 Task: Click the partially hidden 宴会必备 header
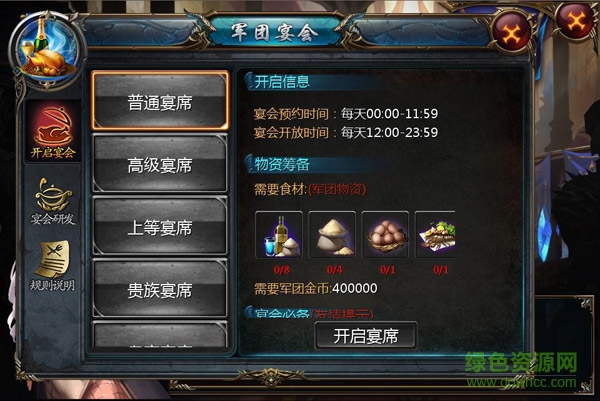click(x=309, y=312)
